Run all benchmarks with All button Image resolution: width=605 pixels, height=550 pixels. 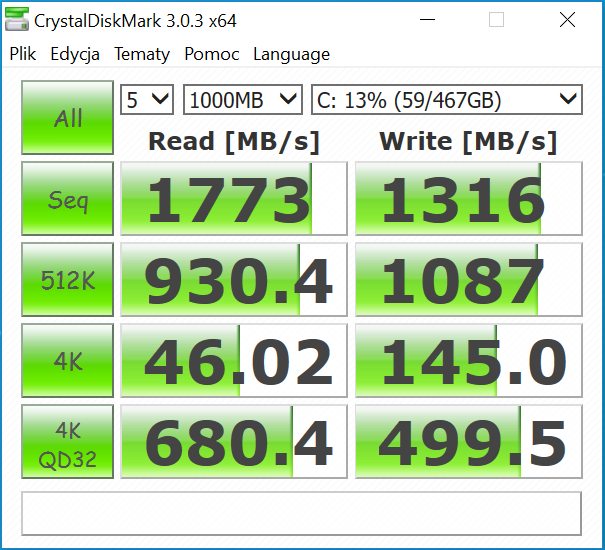[x=68, y=119]
